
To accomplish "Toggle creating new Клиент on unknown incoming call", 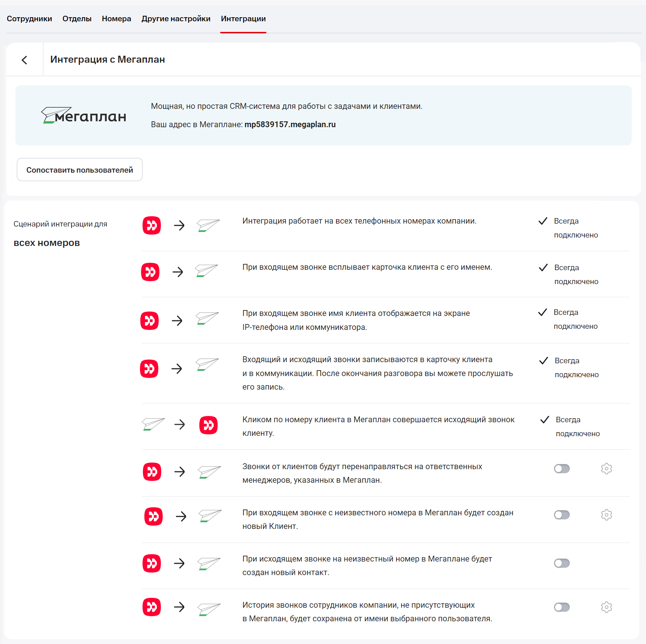I will 562,515.
